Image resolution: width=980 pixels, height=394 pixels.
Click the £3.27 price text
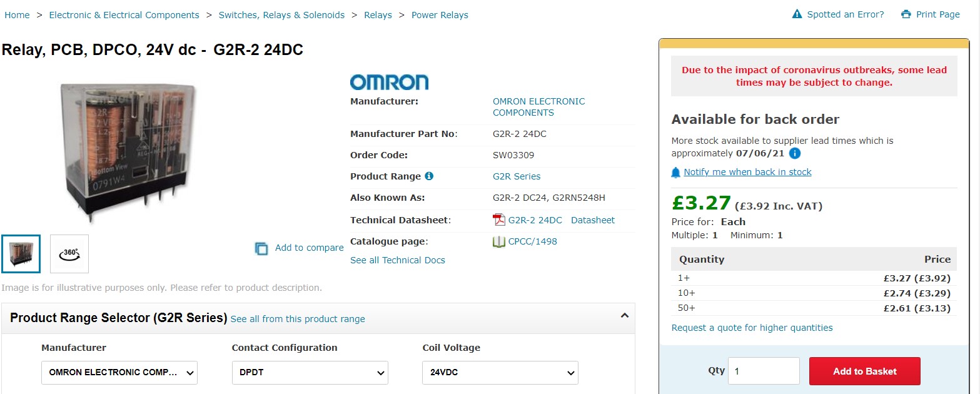[x=701, y=203]
